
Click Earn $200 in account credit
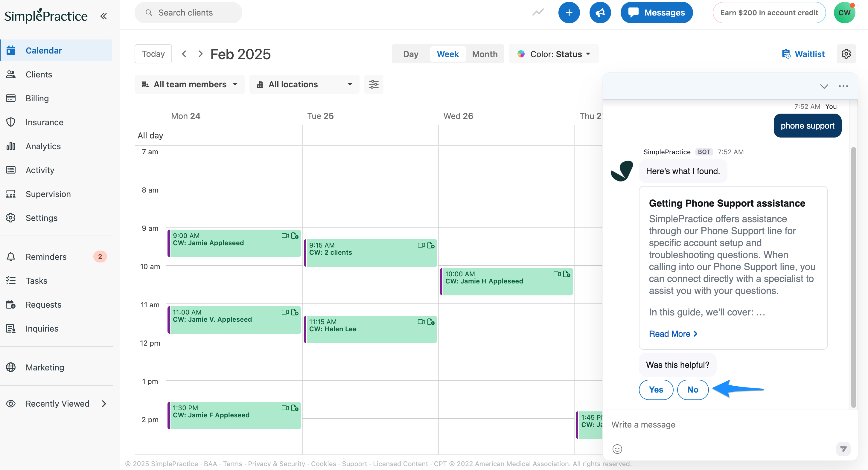(x=769, y=13)
